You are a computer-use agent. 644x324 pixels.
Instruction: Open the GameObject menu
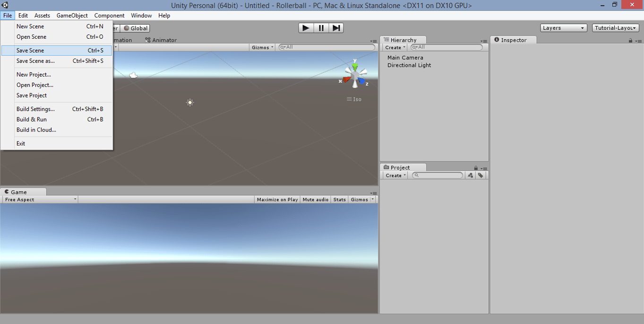click(x=72, y=16)
